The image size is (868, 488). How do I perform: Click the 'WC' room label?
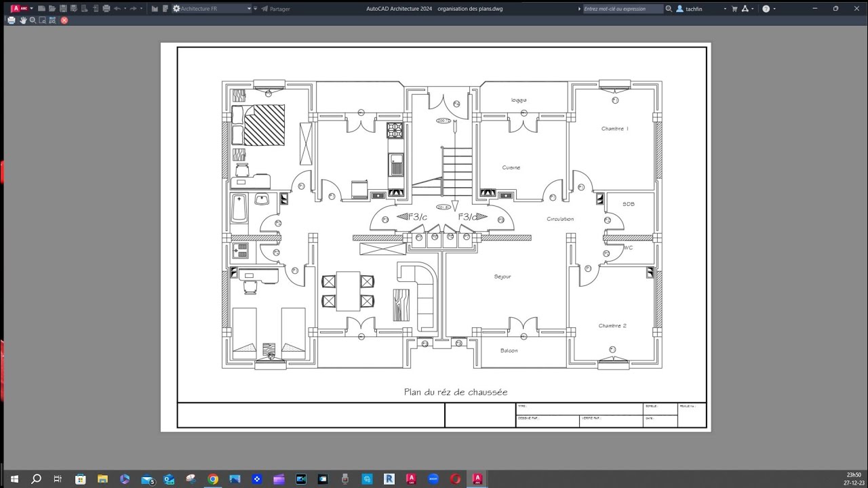click(x=628, y=248)
